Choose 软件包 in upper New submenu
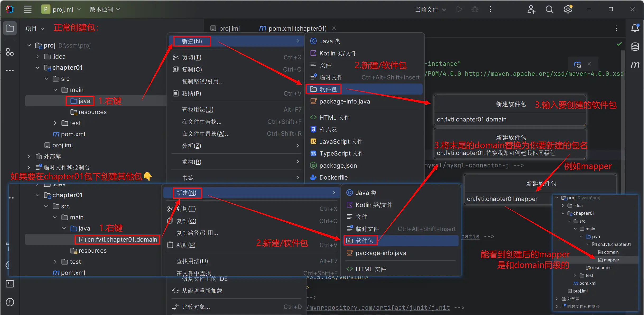644x315 pixels. pos(365,89)
